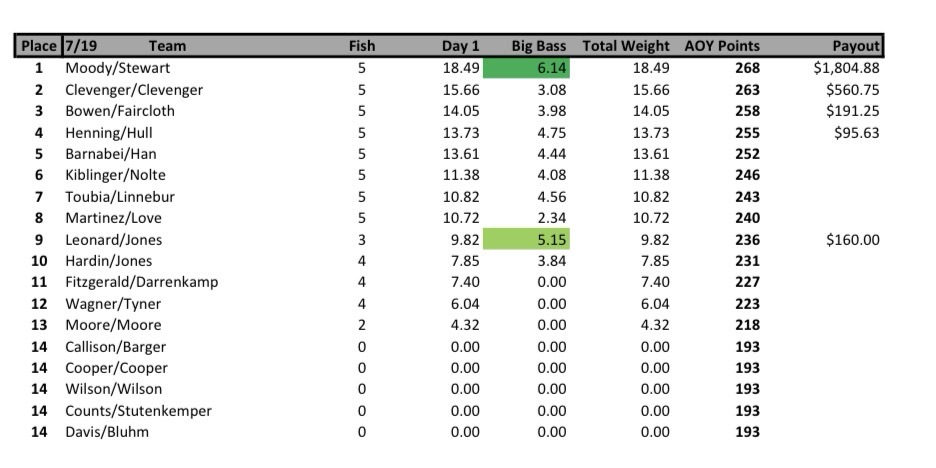This screenshot has width=936, height=468.
Task: Select the Counts/Stutenkemper team cell
Action: pos(138,411)
